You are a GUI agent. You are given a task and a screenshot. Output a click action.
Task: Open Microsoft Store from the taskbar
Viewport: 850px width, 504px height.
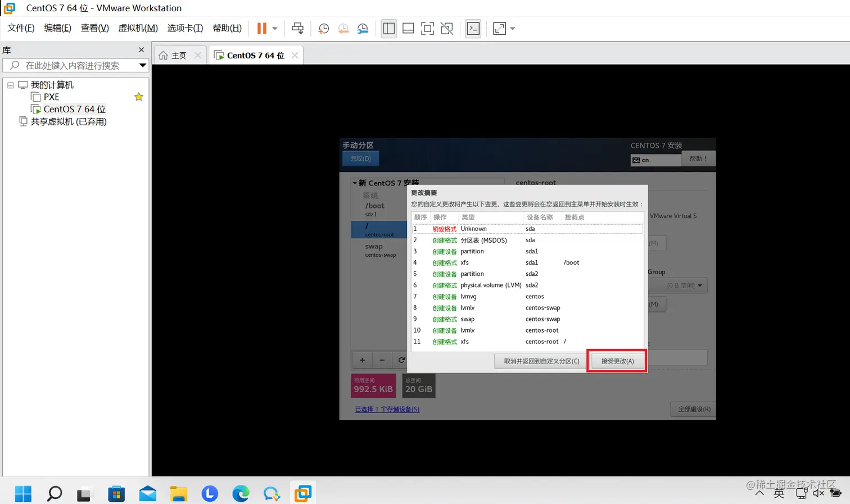(x=116, y=493)
